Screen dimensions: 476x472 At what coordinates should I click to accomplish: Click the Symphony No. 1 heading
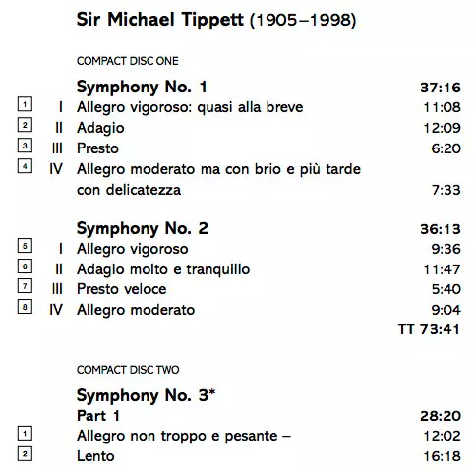coord(142,88)
